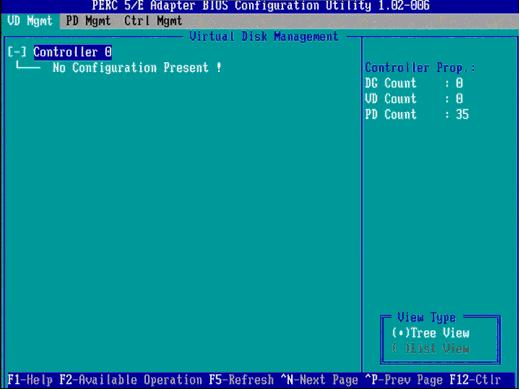Click F2-Available Operation in bottom bar
This screenshot has width=520, height=390.
(x=131, y=380)
